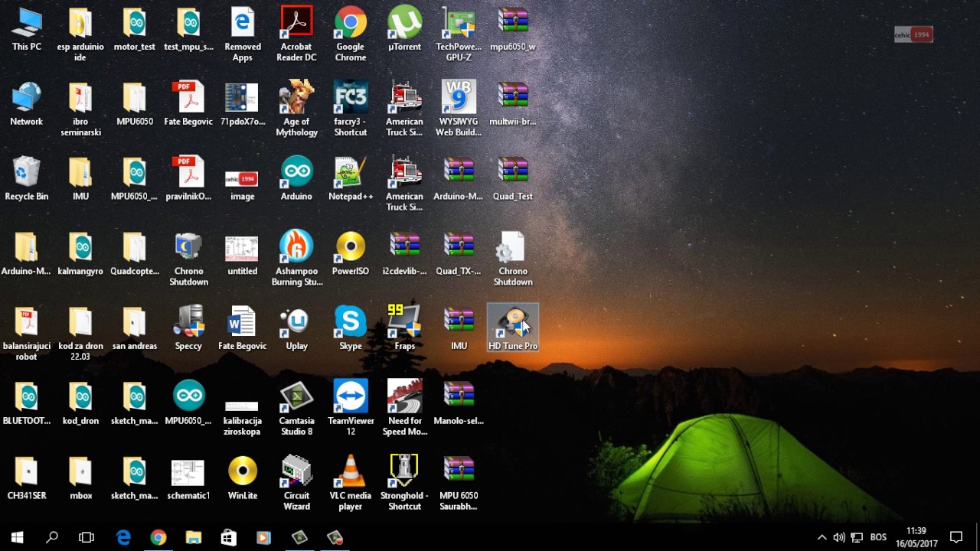Open the Store taskbar icon
The image size is (980, 551).
point(228,537)
